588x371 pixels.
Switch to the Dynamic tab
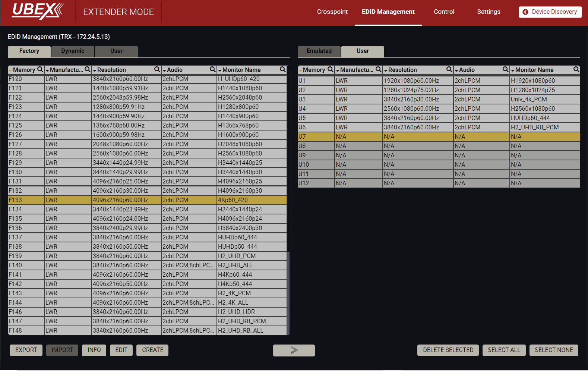point(73,51)
